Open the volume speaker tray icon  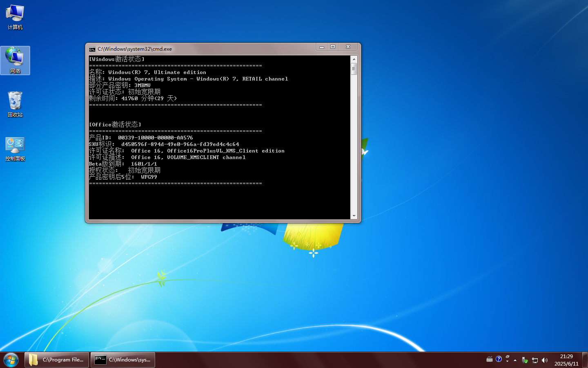pyautogui.click(x=544, y=360)
